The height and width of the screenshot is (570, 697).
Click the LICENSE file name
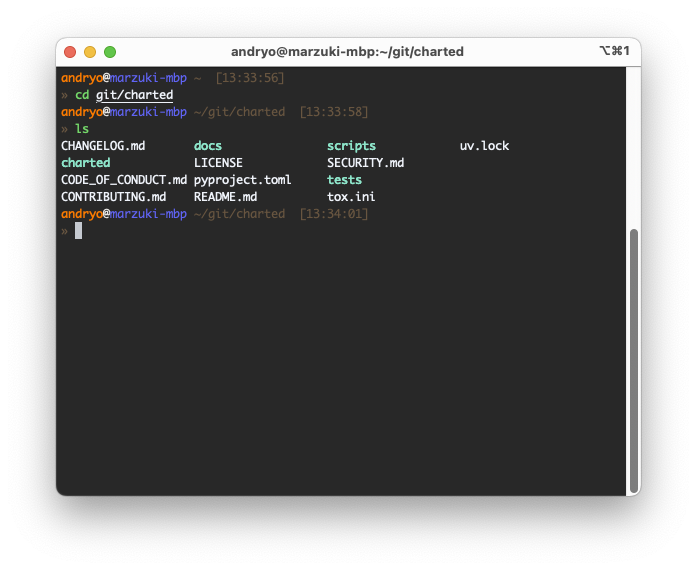pos(218,163)
